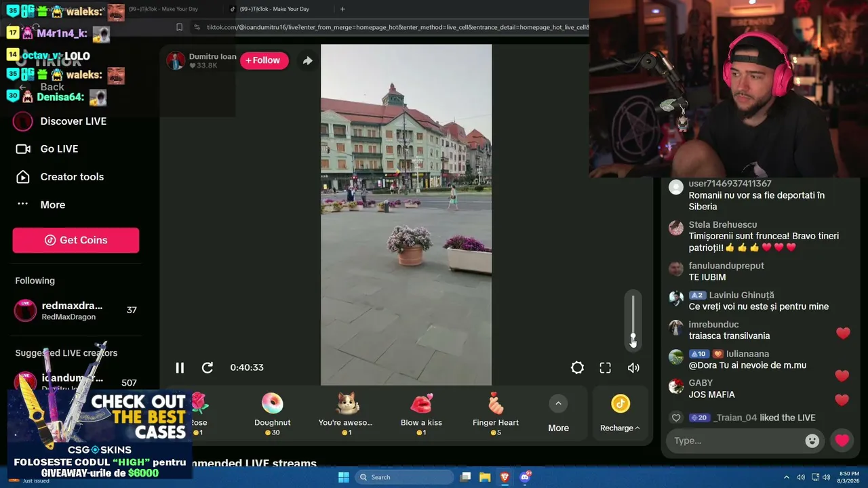Open a new browser tab
This screenshot has height=488, width=868.
[342, 9]
